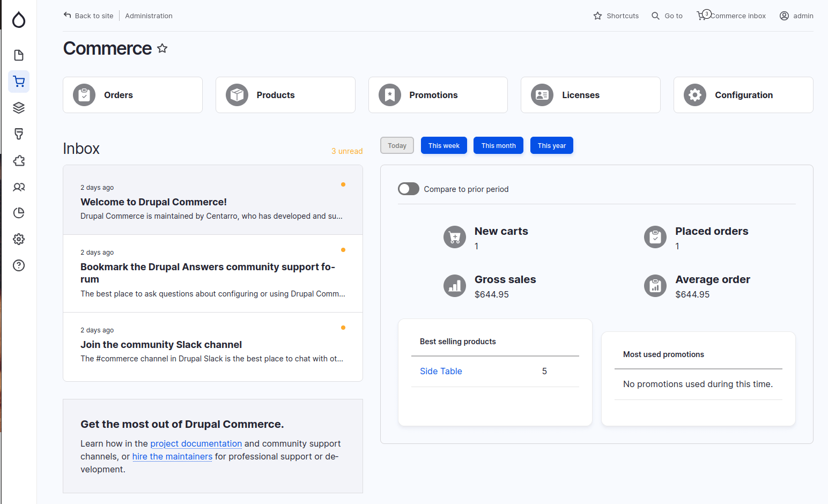The height and width of the screenshot is (504, 828).
Task: Open the Promotions card label
Action: [x=433, y=95]
